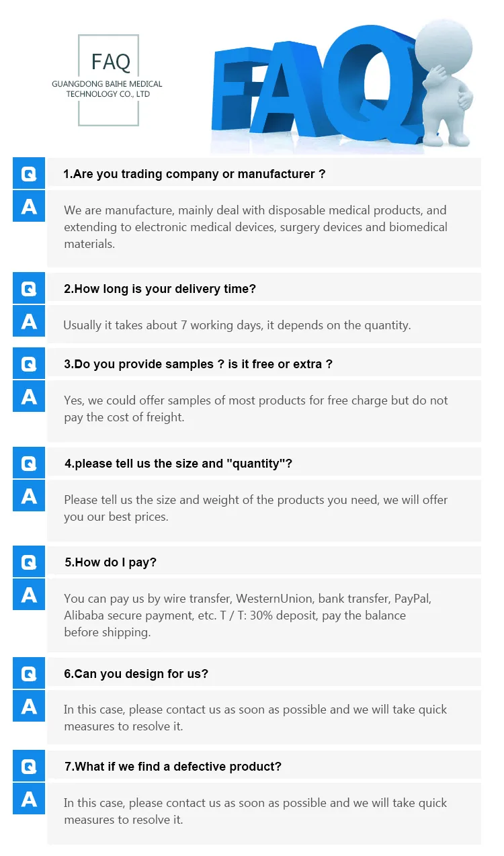Viewport: 504px width, 856px height.
Task: Click the Q icon for the delivery time question
Action: (x=29, y=288)
